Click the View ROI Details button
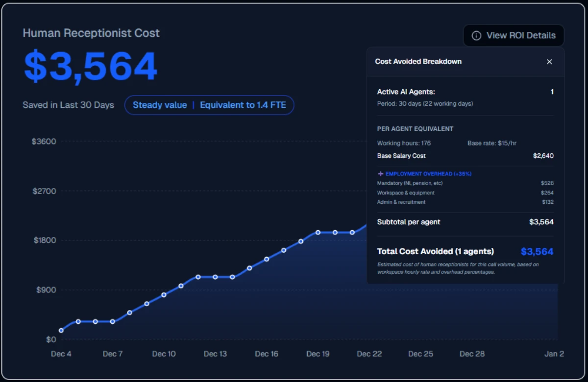 [x=514, y=36]
